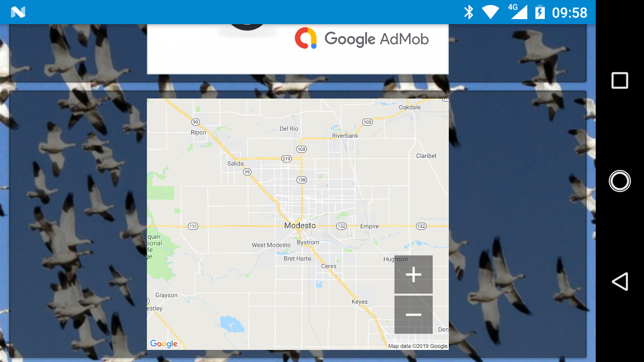
Task: Tap the Keyes town label
Action: 360,302
